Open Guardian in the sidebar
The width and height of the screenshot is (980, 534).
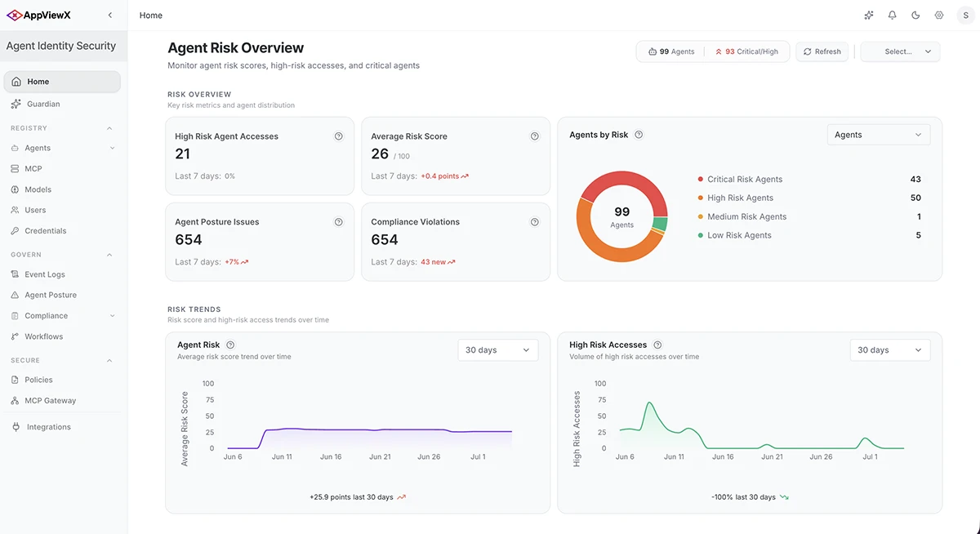tap(62, 104)
